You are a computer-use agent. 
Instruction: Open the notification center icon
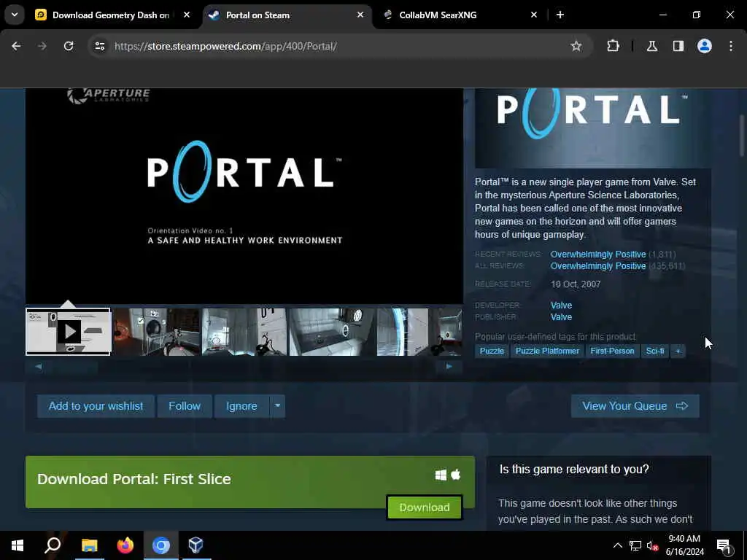724,546
